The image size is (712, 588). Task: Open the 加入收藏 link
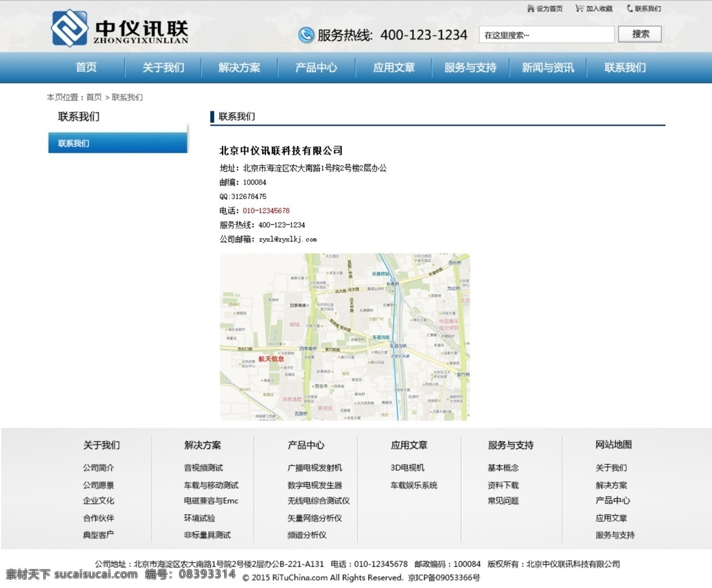[599, 9]
